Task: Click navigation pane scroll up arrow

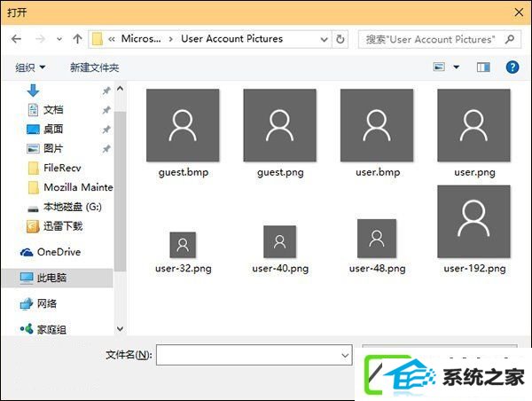Action: click(x=120, y=89)
